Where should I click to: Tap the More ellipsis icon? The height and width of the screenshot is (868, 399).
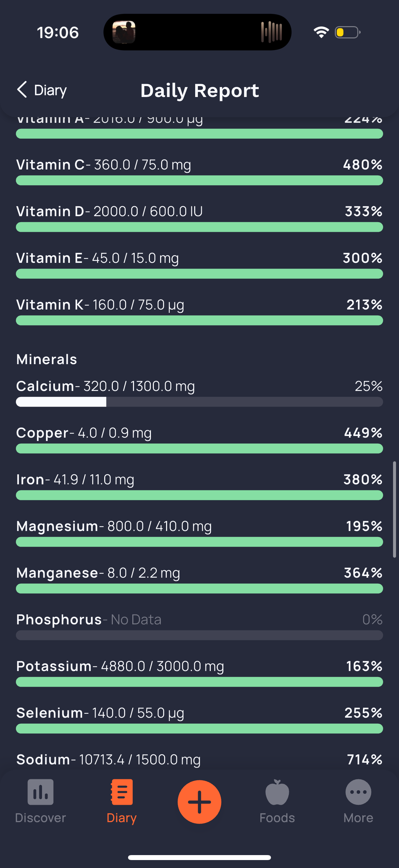(x=358, y=792)
